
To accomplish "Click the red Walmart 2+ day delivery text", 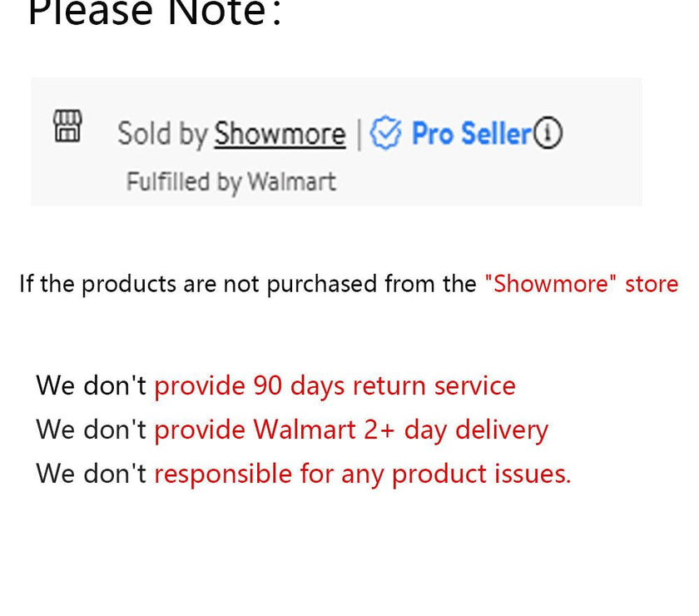I will click(x=351, y=430).
